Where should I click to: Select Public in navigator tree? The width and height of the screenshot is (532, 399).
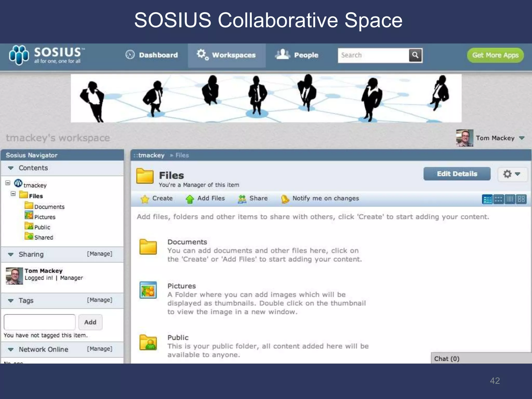[x=37, y=227]
